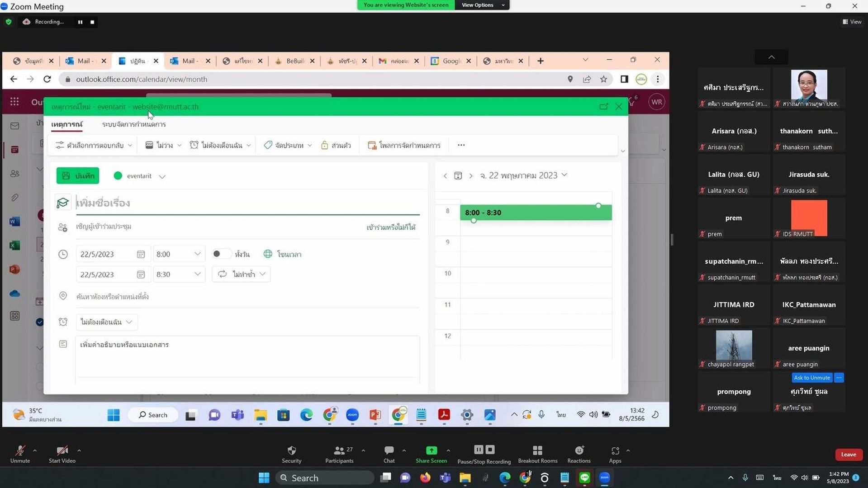The width and height of the screenshot is (868, 488).
Task: Open Breakout Rooms
Action: click(537, 454)
